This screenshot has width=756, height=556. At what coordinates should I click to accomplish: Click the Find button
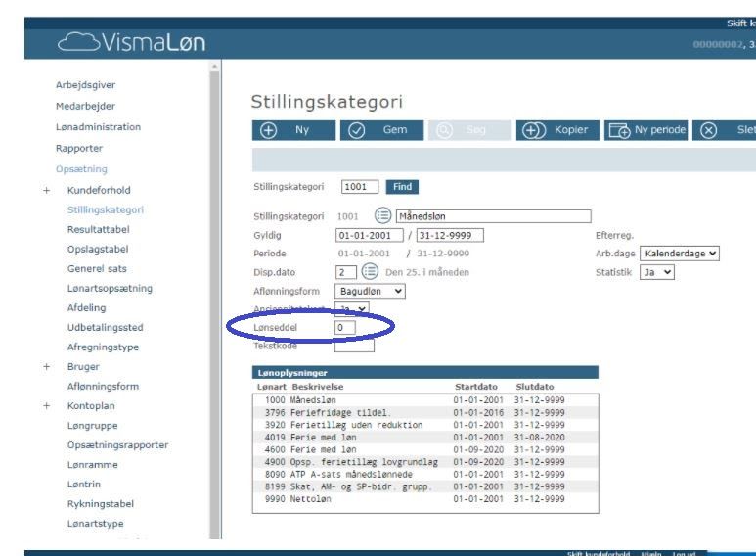tap(402, 187)
